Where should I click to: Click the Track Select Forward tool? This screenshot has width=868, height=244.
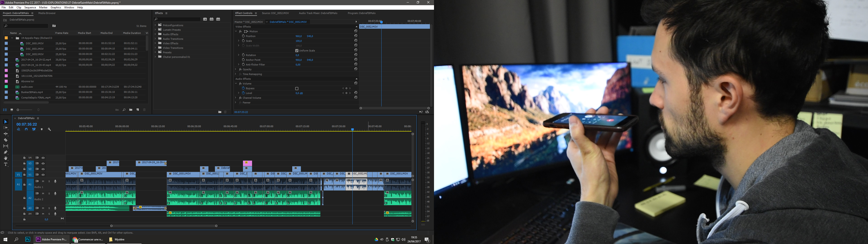(5, 128)
